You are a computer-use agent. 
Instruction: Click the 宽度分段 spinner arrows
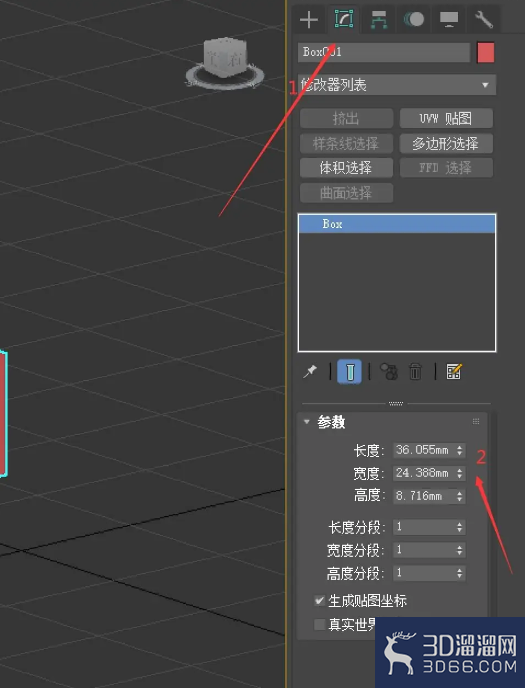pyautogui.click(x=460, y=550)
